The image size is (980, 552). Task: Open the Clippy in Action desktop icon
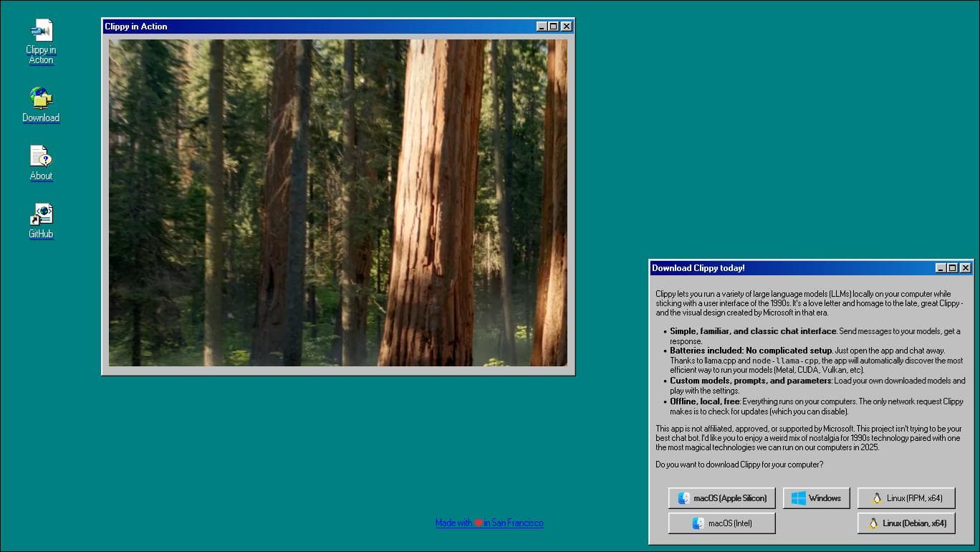[x=41, y=42]
